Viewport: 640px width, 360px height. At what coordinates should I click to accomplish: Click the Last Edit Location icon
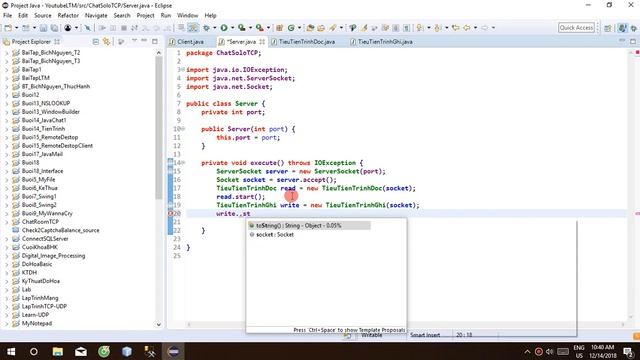(x=456, y=28)
